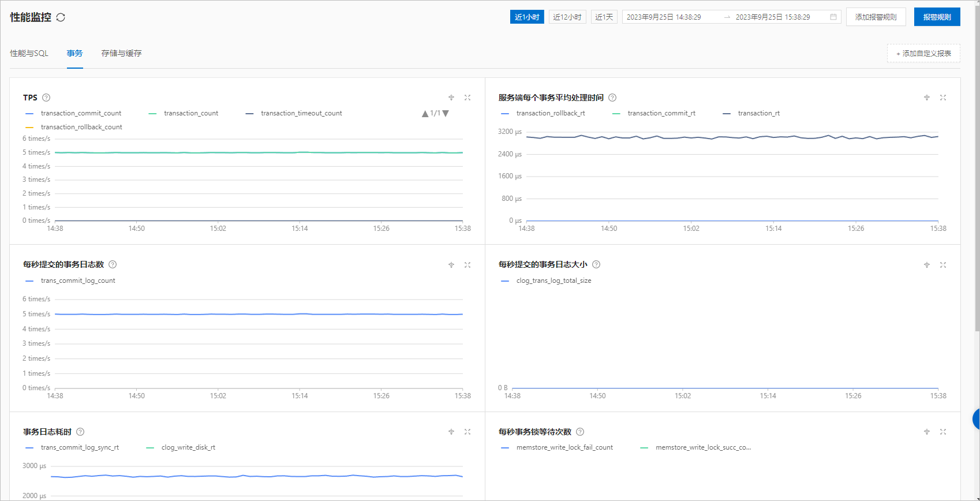Click pin icon of 每秒提交的事务日志大小 chart
This screenshot has width=980, height=501.
[x=927, y=265]
